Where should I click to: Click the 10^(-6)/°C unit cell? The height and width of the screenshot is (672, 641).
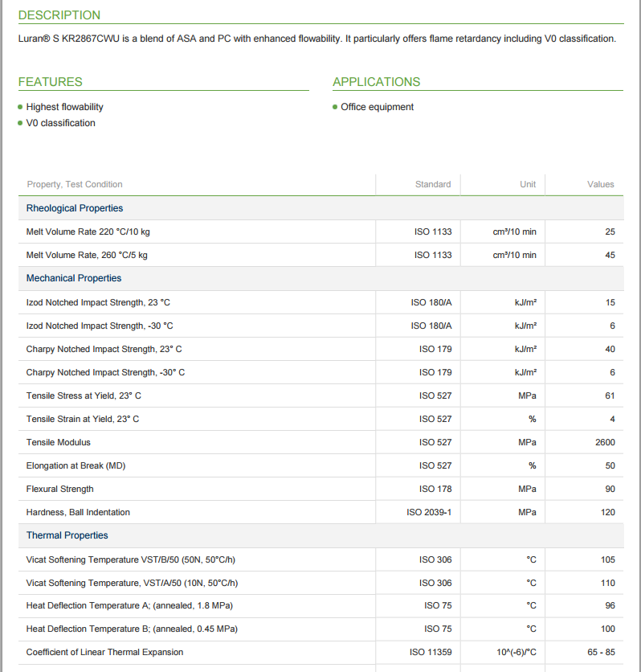point(516,652)
